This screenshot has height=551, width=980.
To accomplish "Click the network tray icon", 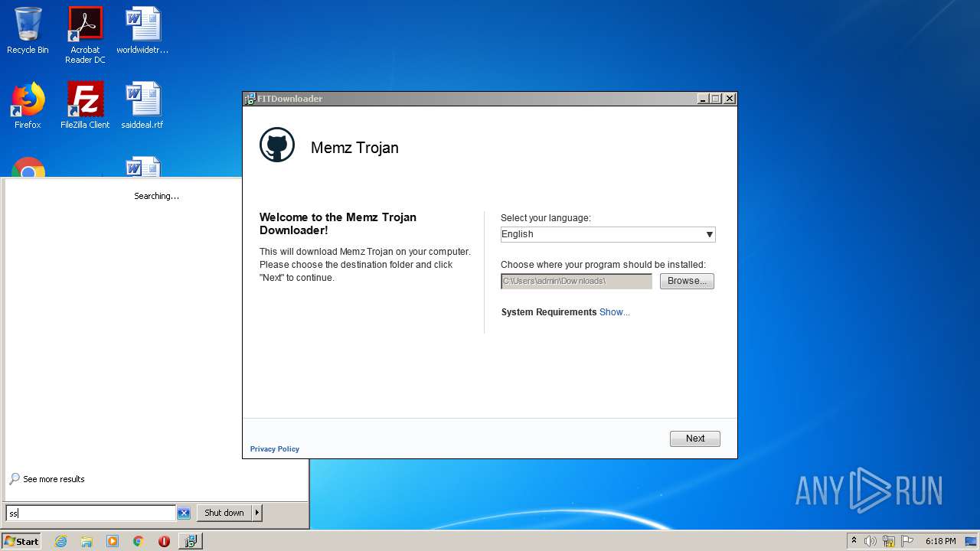I will click(x=889, y=541).
